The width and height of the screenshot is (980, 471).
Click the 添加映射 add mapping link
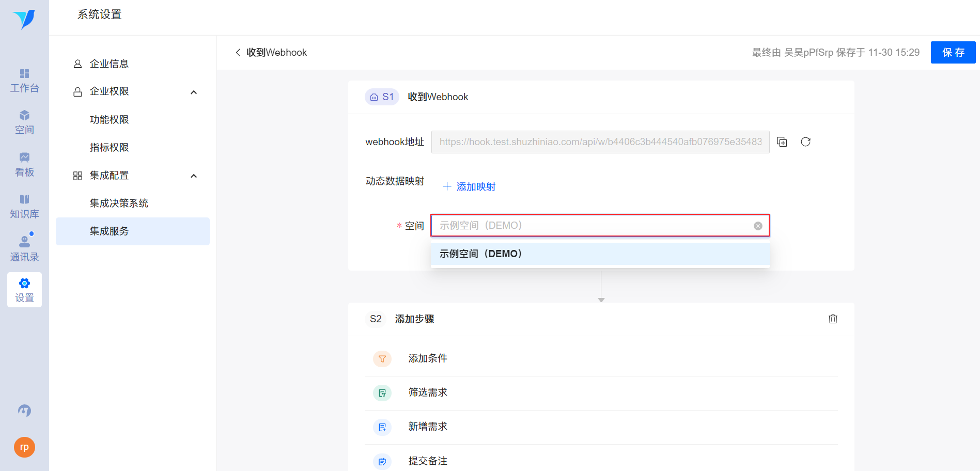[x=469, y=186]
